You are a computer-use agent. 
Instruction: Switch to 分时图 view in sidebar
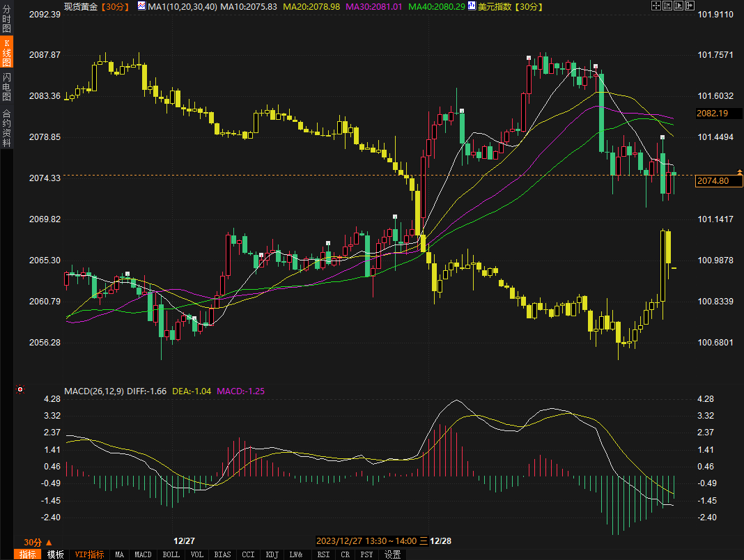click(x=6, y=19)
